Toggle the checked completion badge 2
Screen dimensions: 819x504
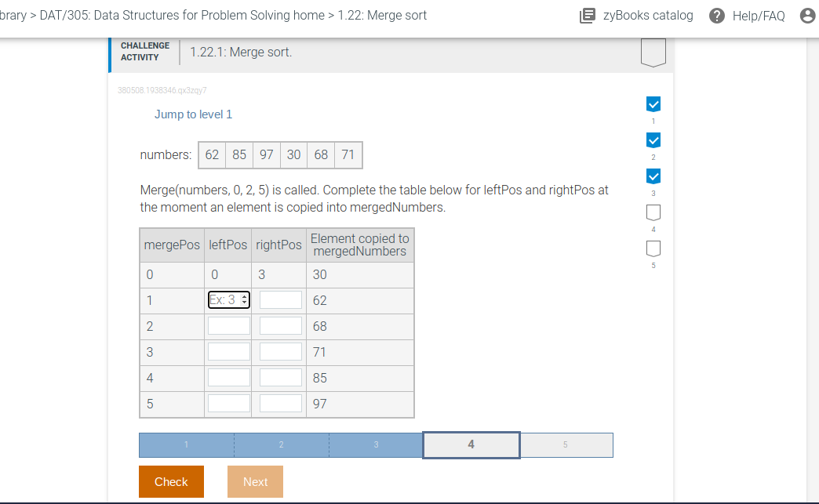(653, 140)
